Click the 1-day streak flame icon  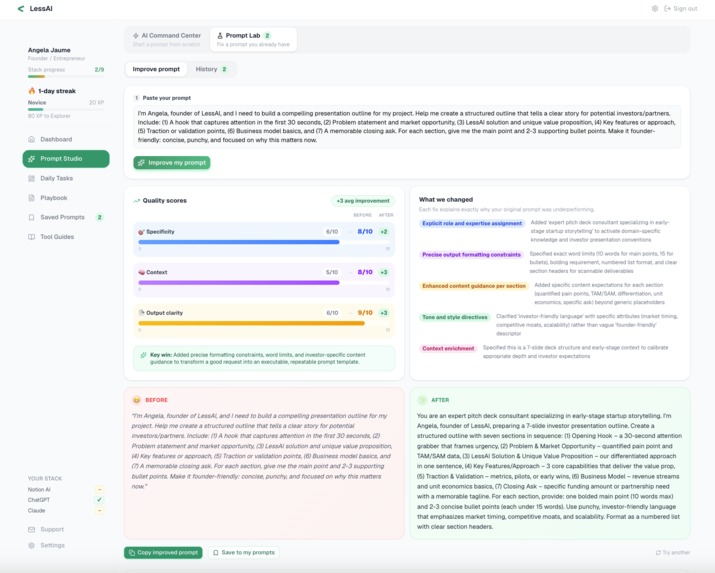31,91
